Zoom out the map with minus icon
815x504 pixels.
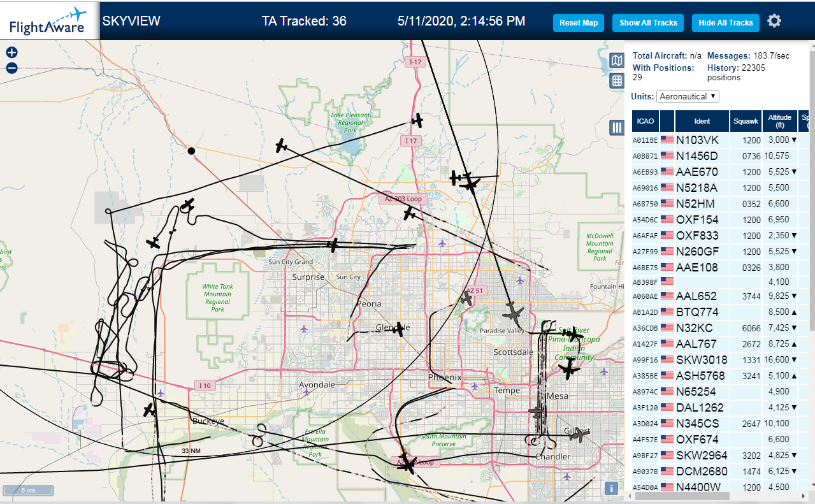pyautogui.click(x=11, y=68)
